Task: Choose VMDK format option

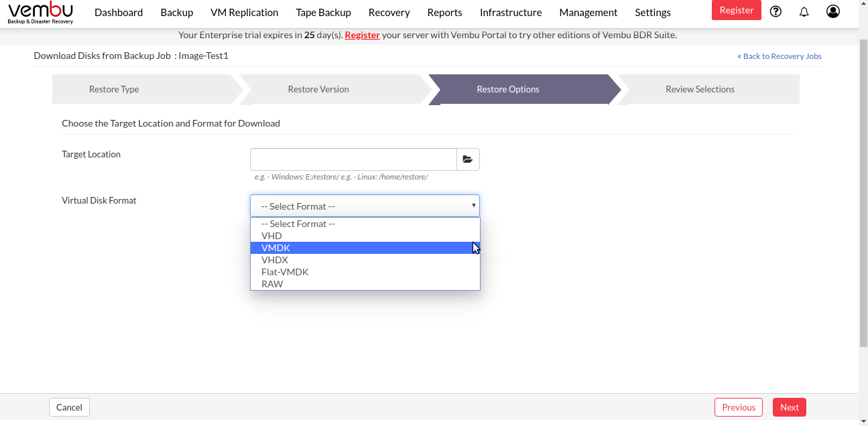Action: [x=365, y=248]
